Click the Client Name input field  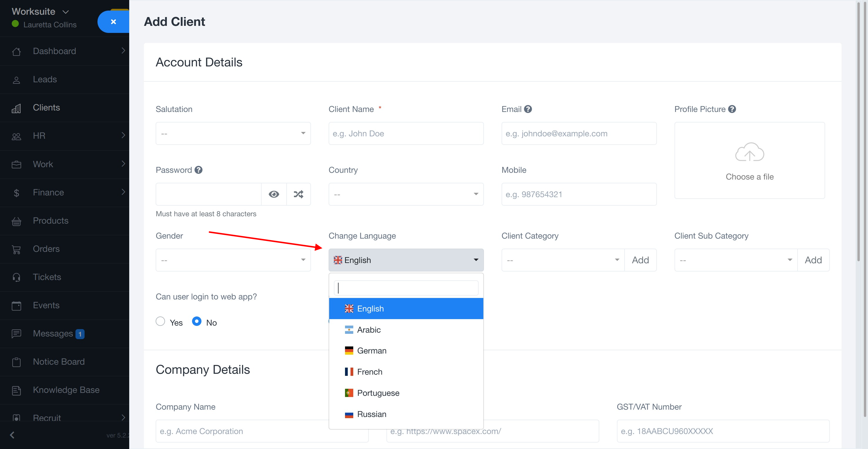[x=406, y=133]
